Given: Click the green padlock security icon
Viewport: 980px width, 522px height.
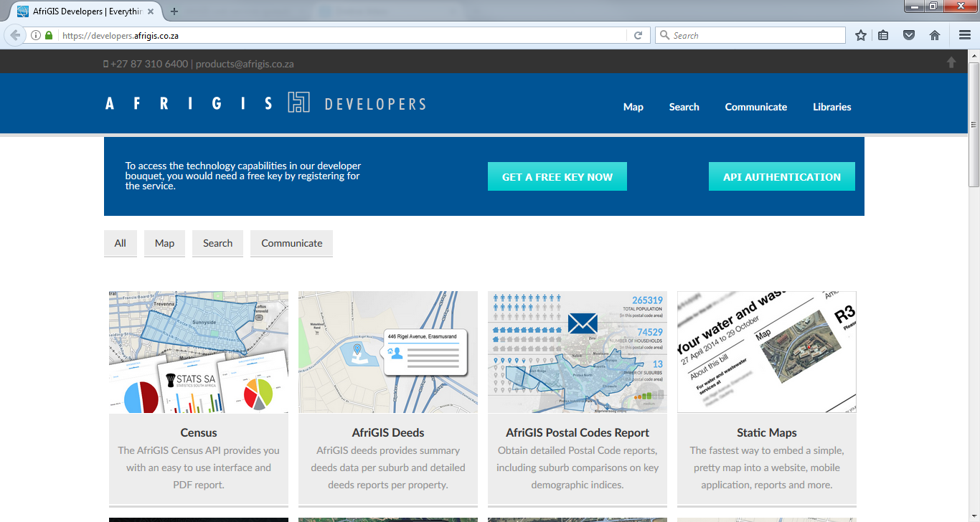Looking at the screenshot, I should [49, 35].
